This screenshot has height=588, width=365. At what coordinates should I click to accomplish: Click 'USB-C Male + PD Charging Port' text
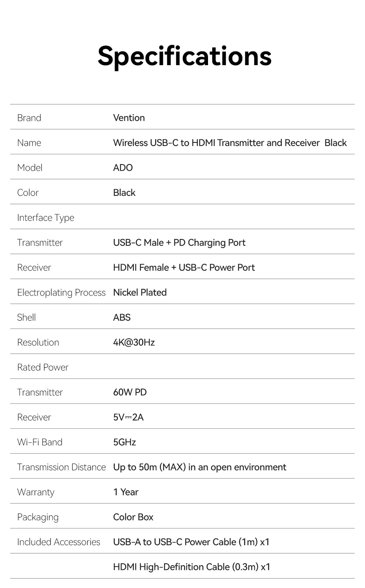pyautogui.click(x=179, y=243)
